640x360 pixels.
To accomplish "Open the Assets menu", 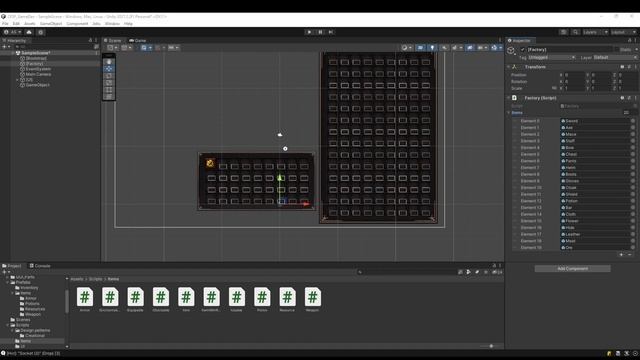I will pos(30,24).
